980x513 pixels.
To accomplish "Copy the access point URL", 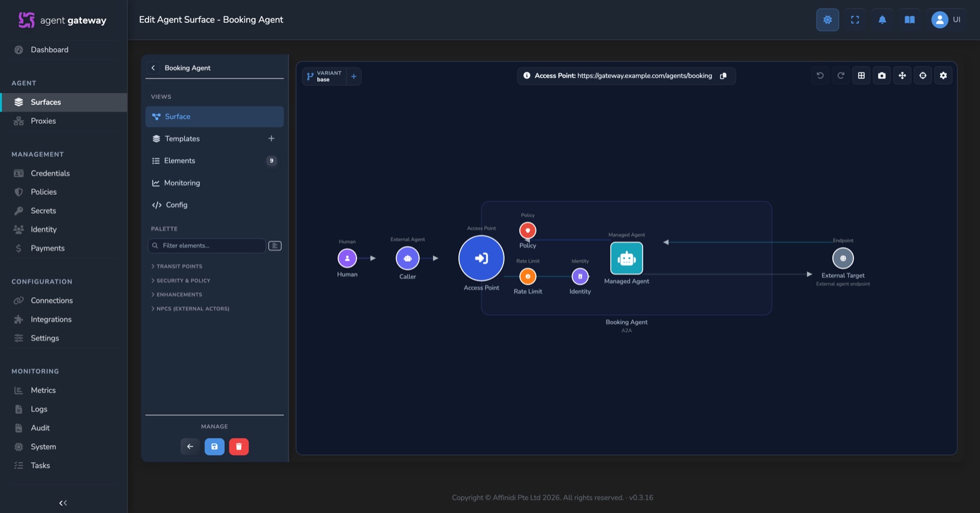I will 723,76.
